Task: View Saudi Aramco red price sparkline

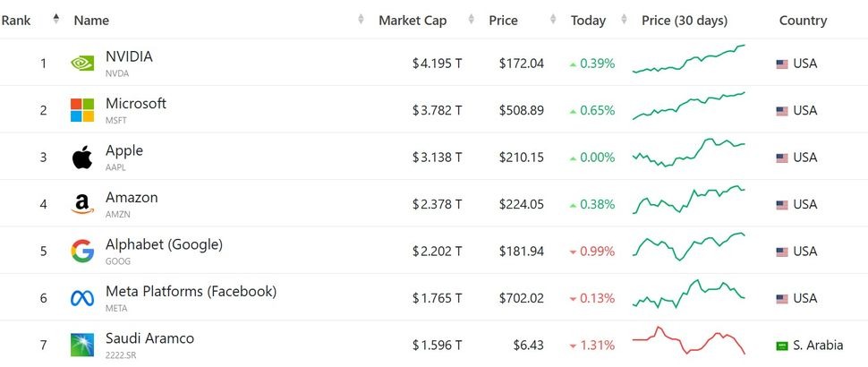Action: point(688,341)
